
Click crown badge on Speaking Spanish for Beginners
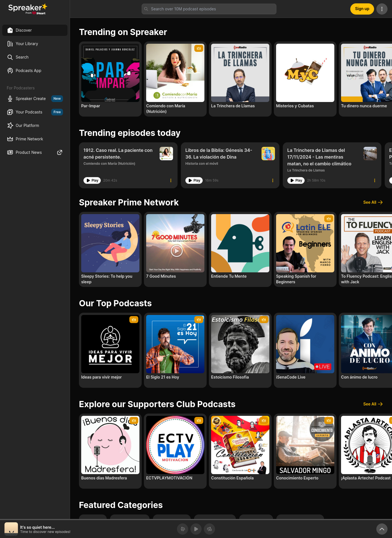click(329, 219)
